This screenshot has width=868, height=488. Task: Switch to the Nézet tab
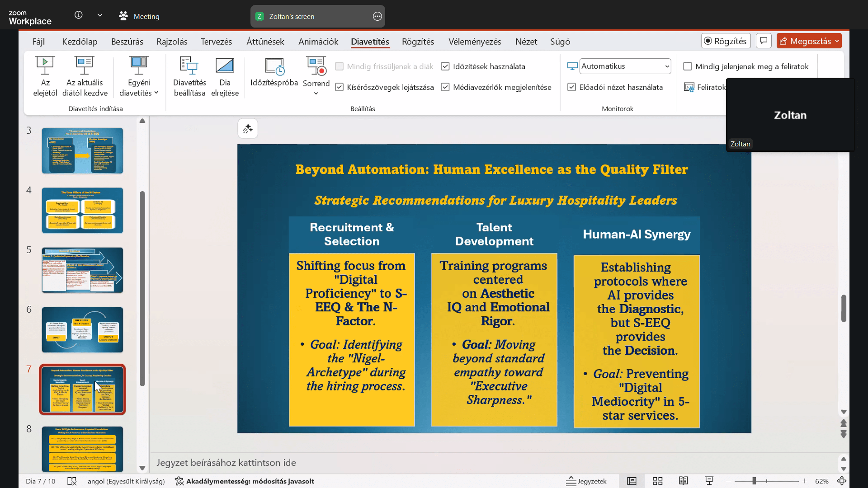point(526,42)
